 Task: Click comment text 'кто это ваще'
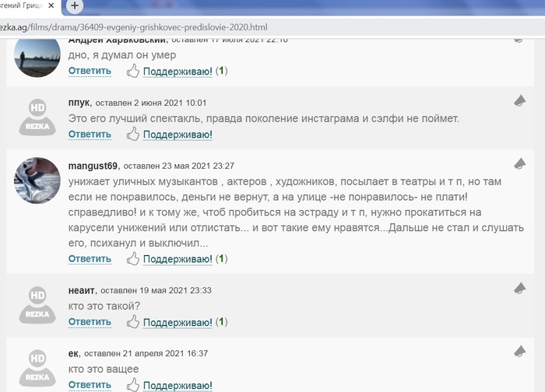pos(104,369)
